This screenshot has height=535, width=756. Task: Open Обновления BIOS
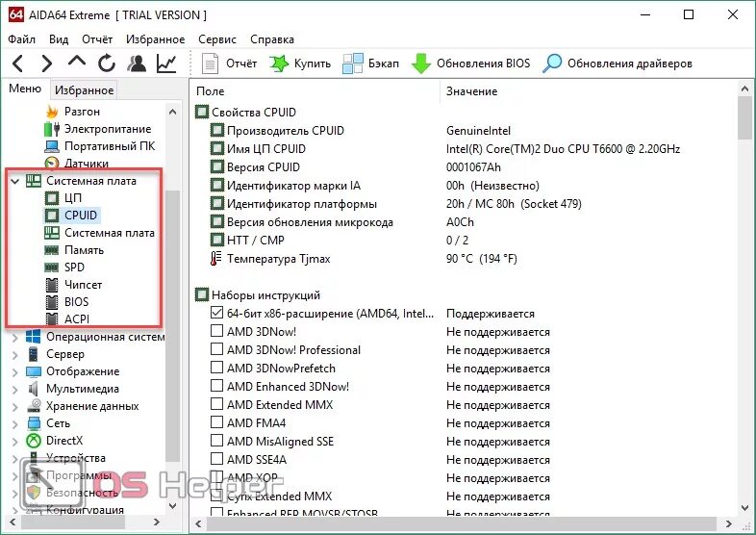coord(470,64)
